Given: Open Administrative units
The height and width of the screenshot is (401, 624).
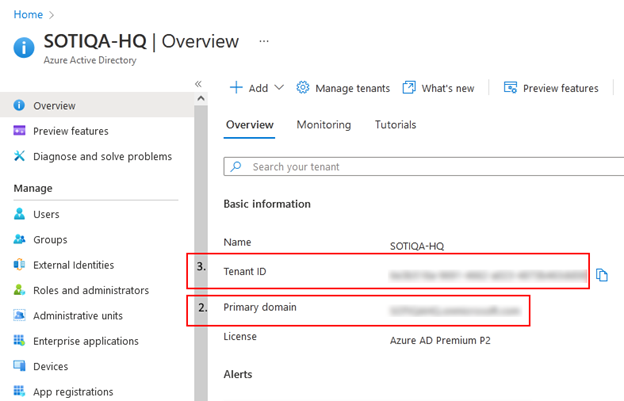Looking at the screenshot, I should (78, 316).
